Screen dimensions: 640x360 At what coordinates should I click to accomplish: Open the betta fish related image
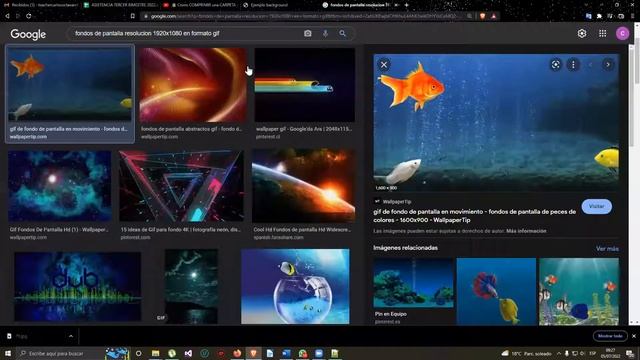(x=496, y=291)
